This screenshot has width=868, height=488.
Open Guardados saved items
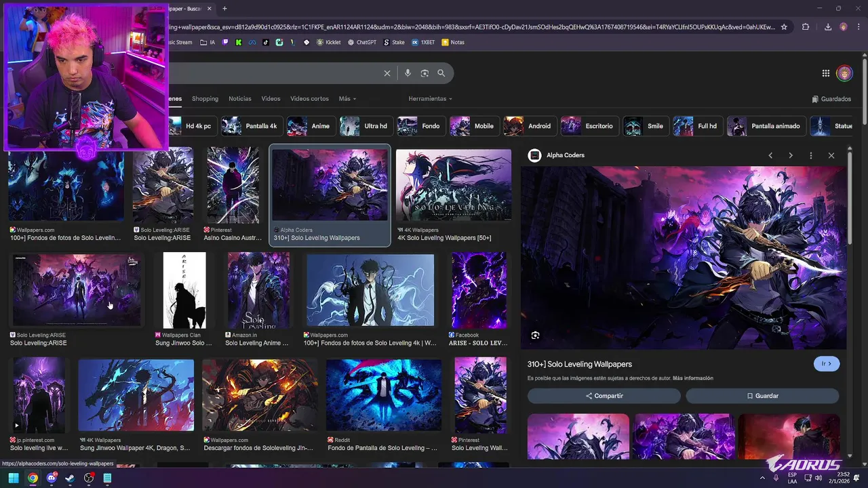[x=831, y=99]
